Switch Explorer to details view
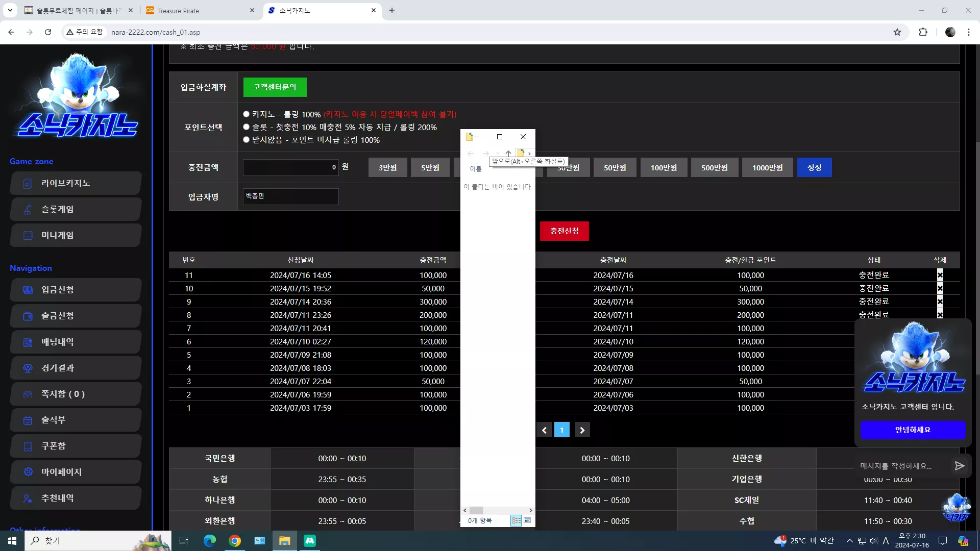980x551 pixels. (516, 520)
